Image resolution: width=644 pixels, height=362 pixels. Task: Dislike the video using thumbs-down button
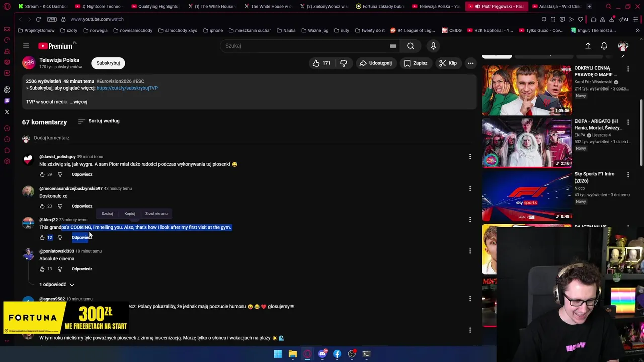pyautogui.click(x=344, y=63)
